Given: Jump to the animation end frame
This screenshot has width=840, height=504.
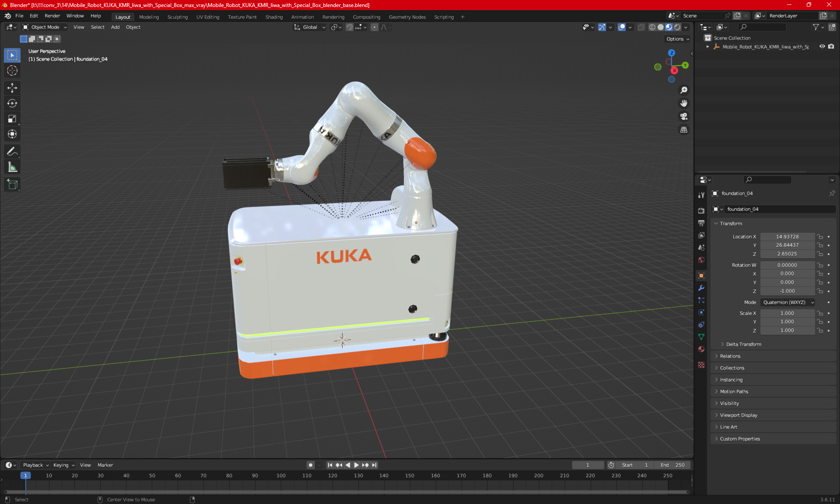Looking at the screenshot, I should click(374, 465).
